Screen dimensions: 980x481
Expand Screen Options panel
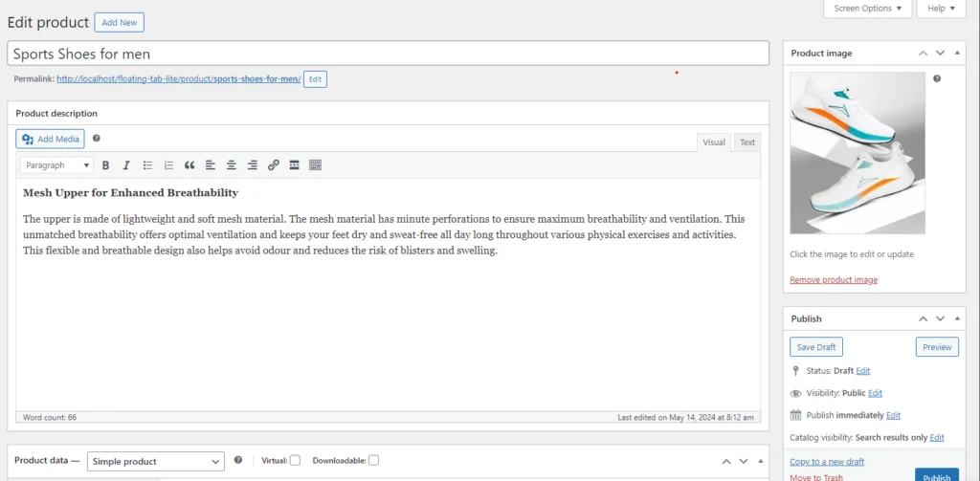867,9
